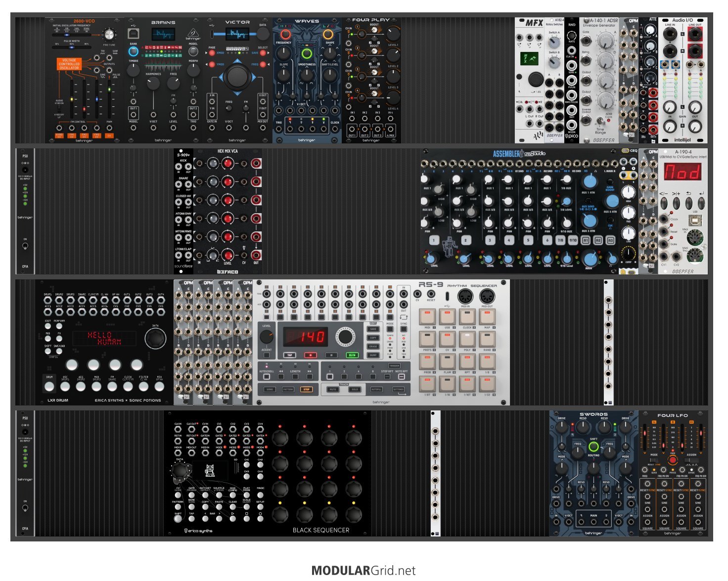Click the return arrow button on A-190-4
The image size is (728, 581).
click(688, 202)
